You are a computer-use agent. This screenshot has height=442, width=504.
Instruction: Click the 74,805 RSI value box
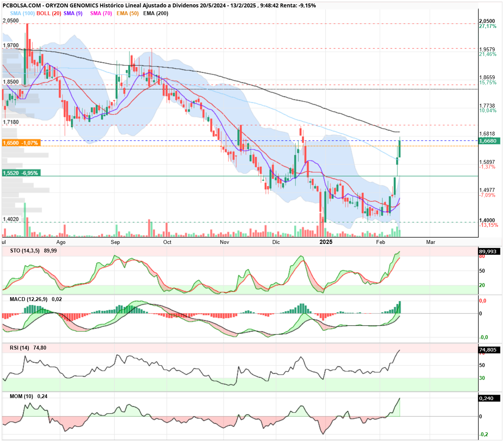[489, 350]
